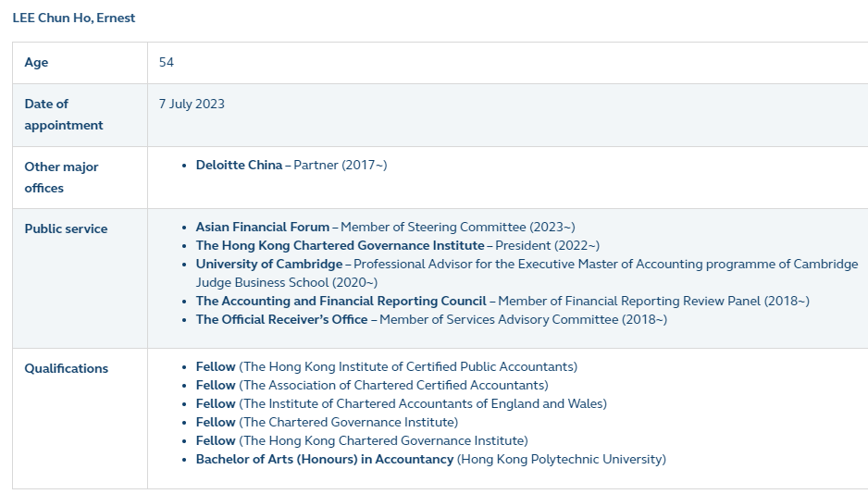The height and width of the screenshot is (494, 868).
Task: Select the Age row label
Action: tap(36, 62)
